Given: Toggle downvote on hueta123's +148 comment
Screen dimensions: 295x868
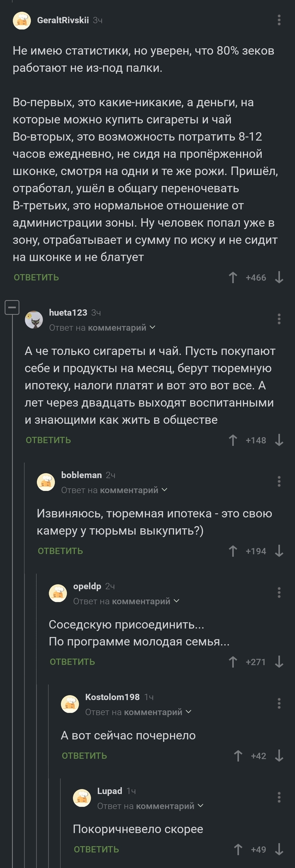Looking at the screenshot, I should pos(279,440).
